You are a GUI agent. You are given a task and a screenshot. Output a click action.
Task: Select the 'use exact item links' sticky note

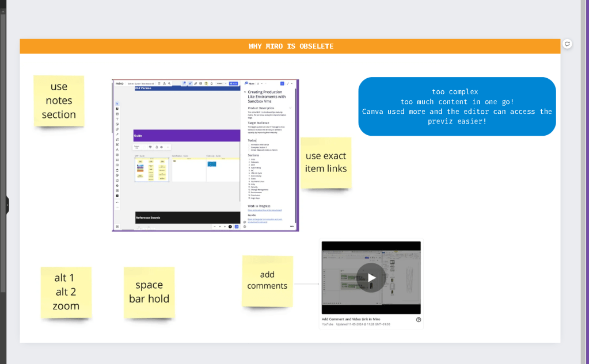tap(326, 163)
